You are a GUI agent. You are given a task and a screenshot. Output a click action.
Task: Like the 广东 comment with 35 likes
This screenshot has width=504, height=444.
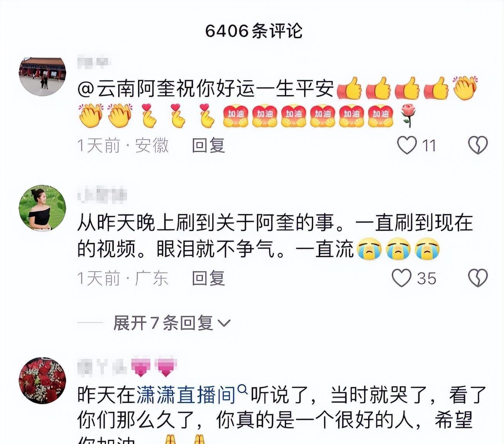point(401,278)
